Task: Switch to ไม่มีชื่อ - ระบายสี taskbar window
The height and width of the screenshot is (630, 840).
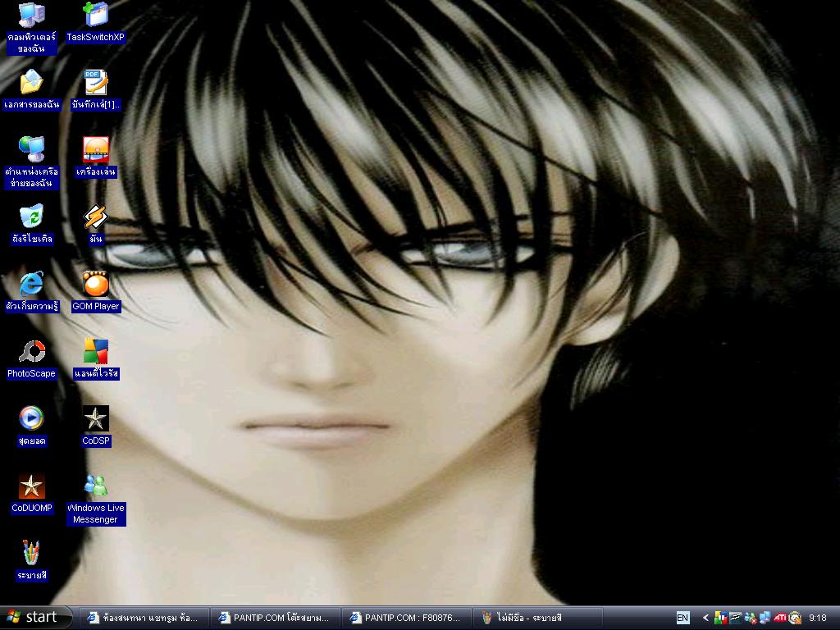Action: [x=538, y=618]
